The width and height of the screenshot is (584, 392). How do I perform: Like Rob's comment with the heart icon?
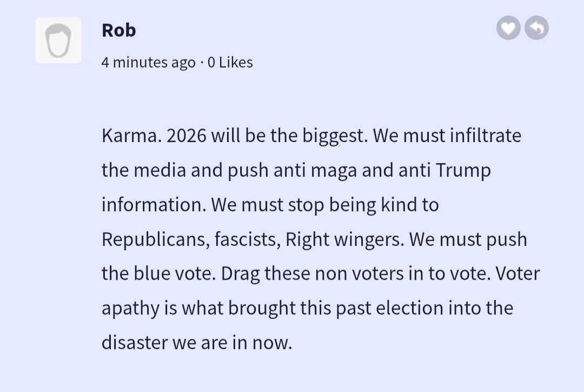tap(508, 28)
